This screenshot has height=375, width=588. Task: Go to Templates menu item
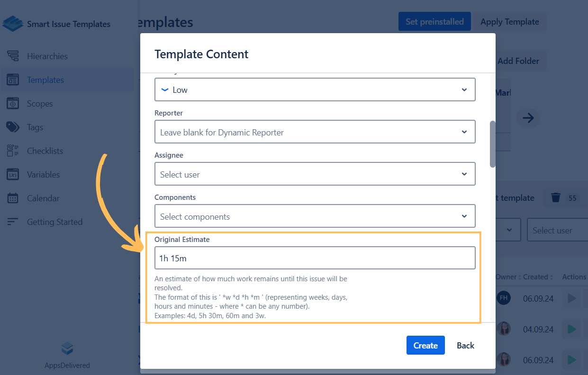[x=45, y=80]
